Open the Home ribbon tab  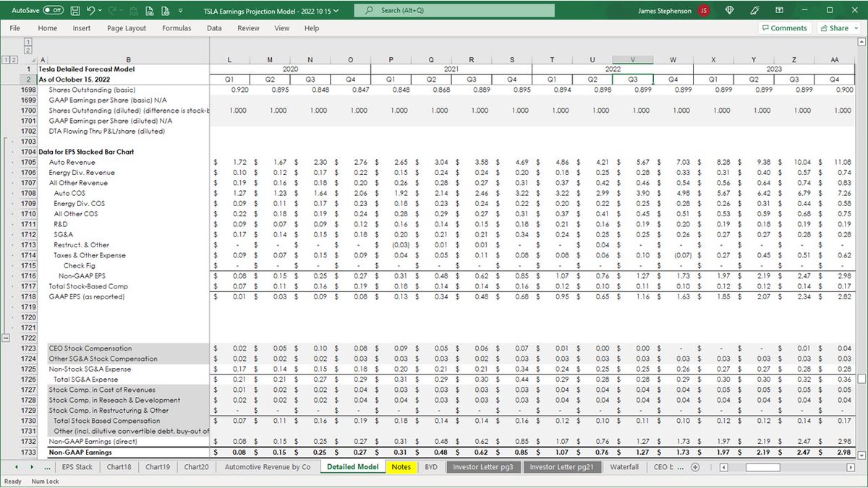[x=48, y=28]
